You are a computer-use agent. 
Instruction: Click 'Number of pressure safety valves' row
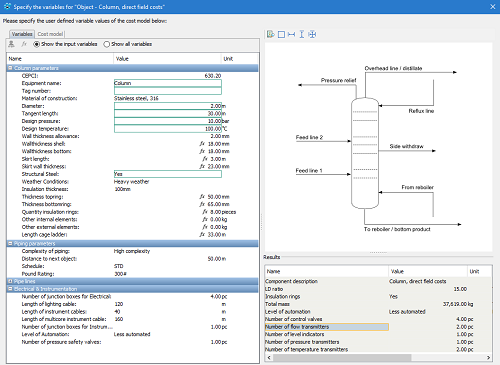(133, 342)
